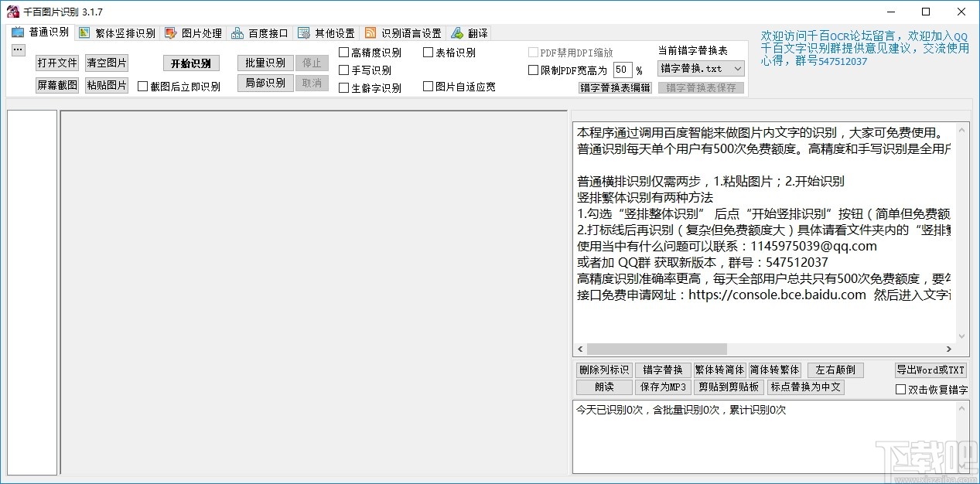980x484 pixels.
Task: Open the 百度接口 Baidu API icon
Action: pyautogui.click(x=239, y=32)
